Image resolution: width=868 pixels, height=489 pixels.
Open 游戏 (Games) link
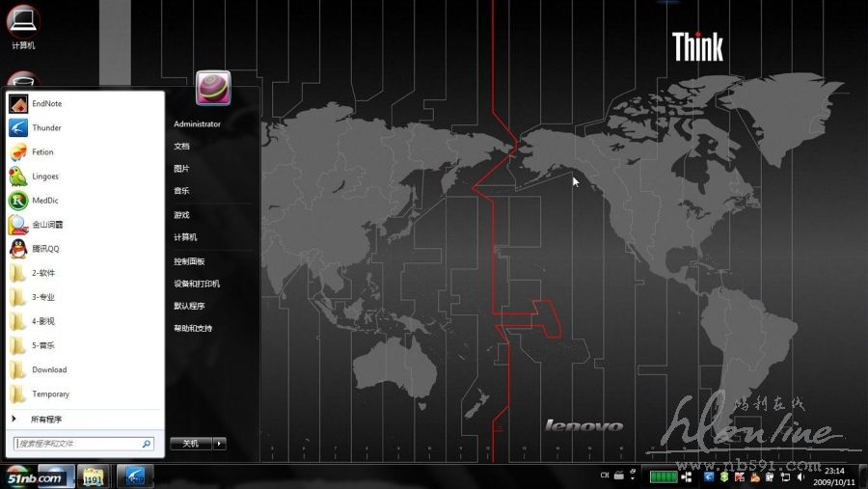point(181,215)
